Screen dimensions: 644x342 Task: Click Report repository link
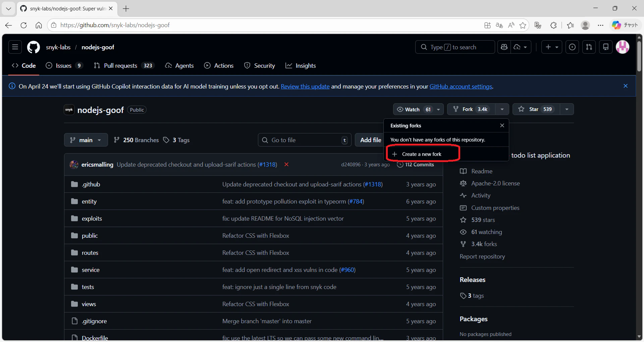click(x=482, y=256)
